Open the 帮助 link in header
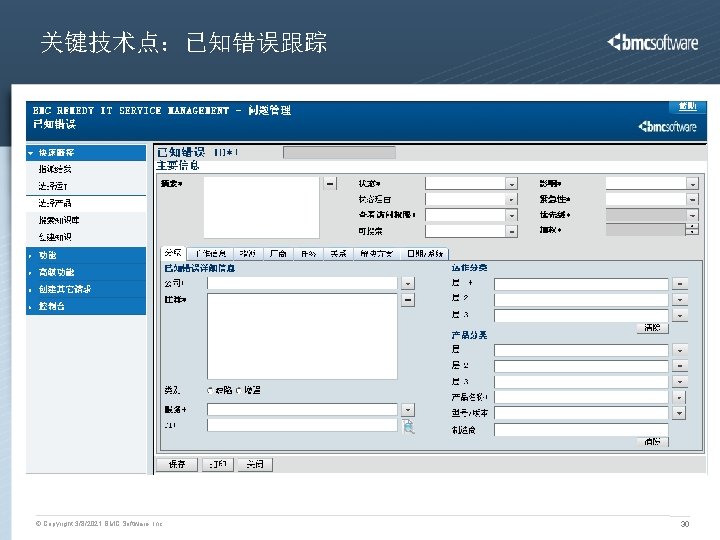The height and width of the screenshot is (540, 720). 688,107
